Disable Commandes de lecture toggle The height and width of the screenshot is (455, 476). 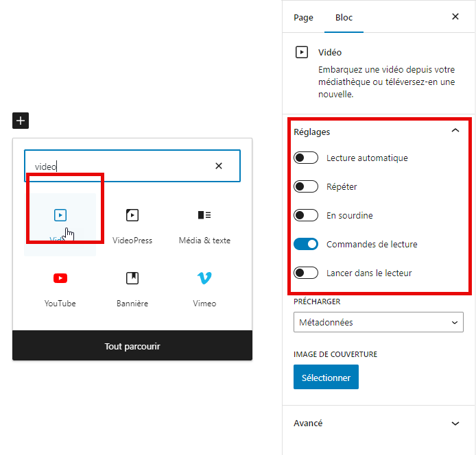coord(306,245)
